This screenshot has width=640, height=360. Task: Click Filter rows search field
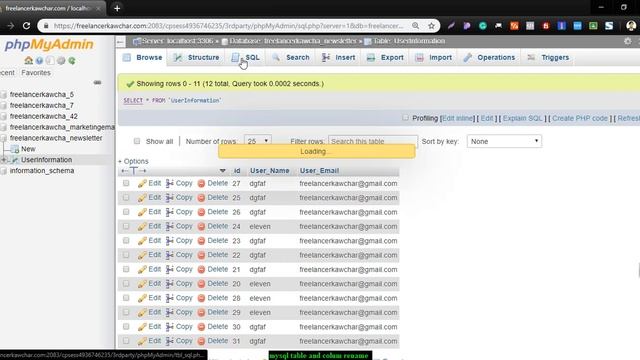tap(373, 141)
